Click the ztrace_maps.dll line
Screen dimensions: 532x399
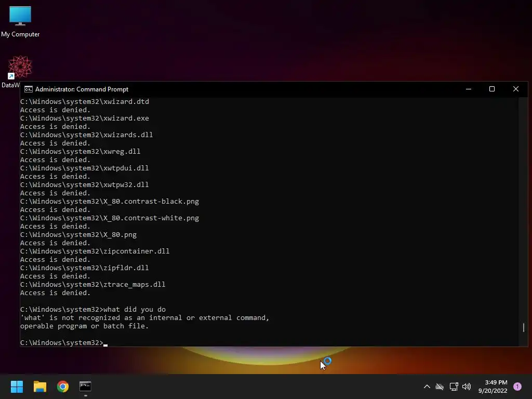click(92, 284)
